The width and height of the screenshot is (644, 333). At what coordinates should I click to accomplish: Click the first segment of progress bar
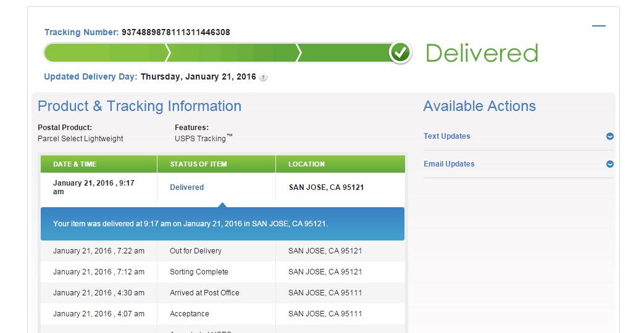click(105, 53)
